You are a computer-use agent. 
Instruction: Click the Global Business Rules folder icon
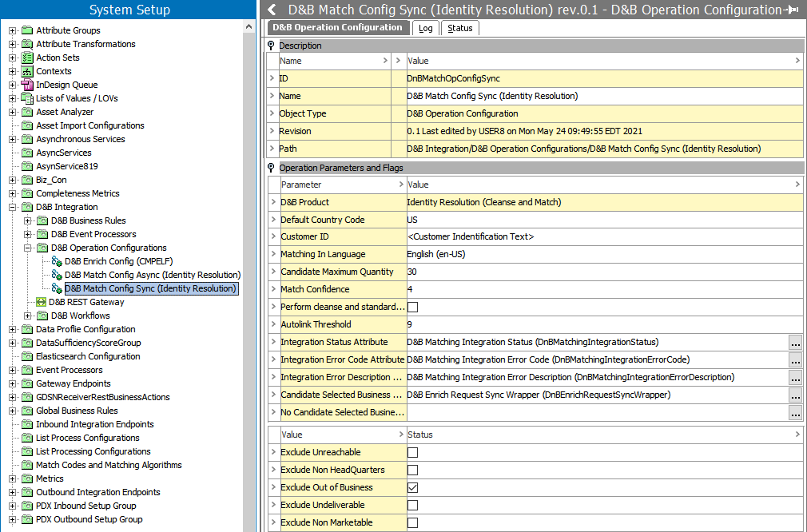pyautogui.click(x=27, y=411)
